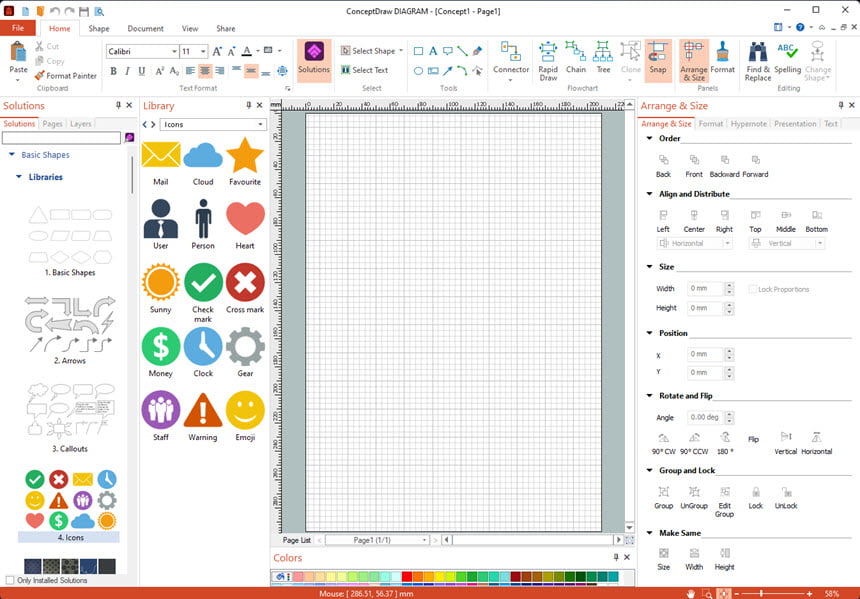Switch to the Shape ribbon tab

[x=99, y=29]
